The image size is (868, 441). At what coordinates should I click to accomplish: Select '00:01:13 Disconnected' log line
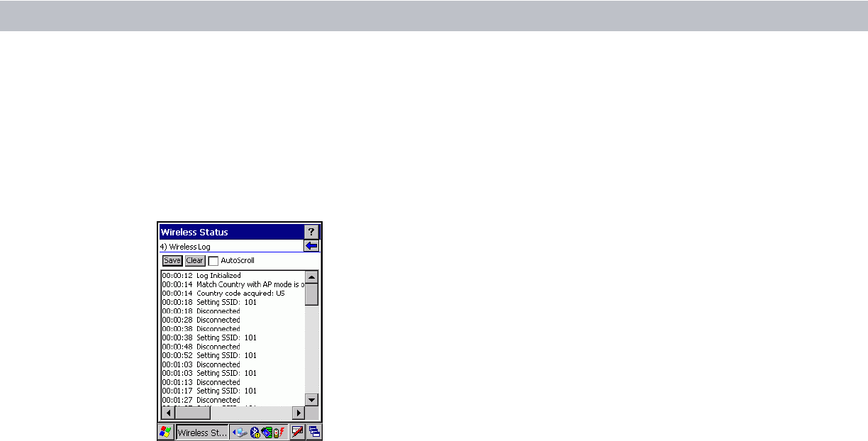[201, 381]
